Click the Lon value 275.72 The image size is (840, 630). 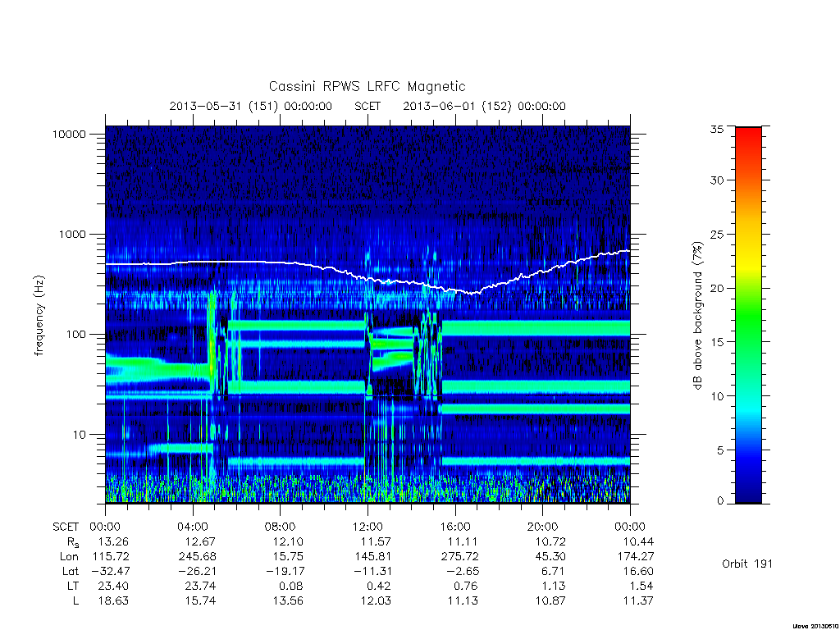pyautogui.click(x=460, y=557)
